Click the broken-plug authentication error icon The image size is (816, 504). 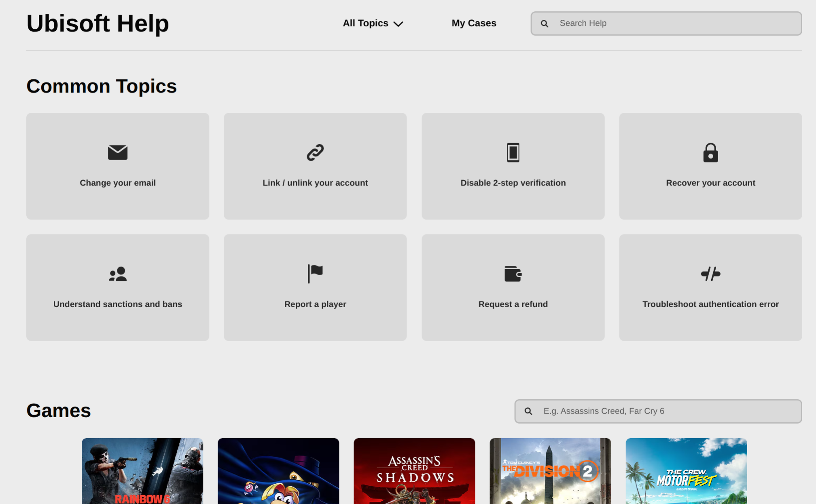[x=710, y=274]
